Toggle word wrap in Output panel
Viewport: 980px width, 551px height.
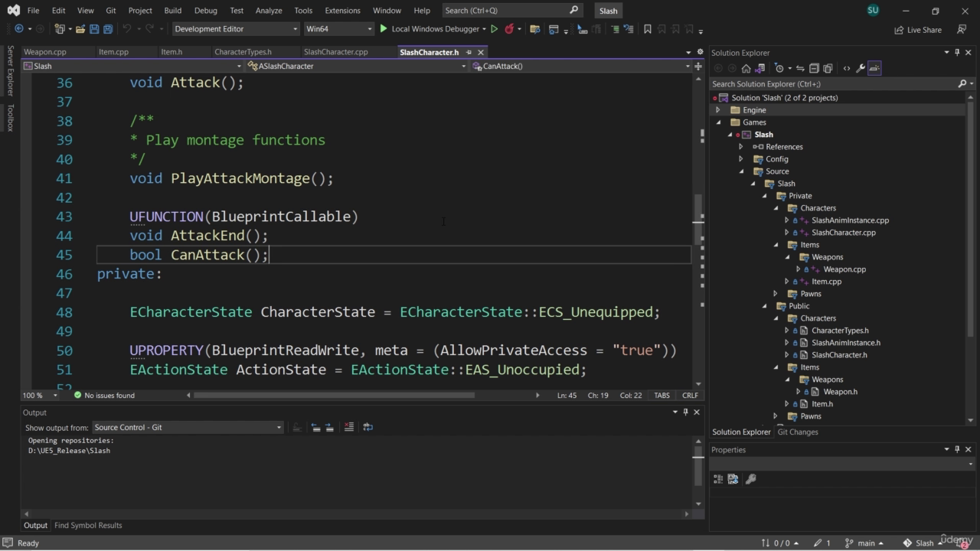tap(367, 427)
